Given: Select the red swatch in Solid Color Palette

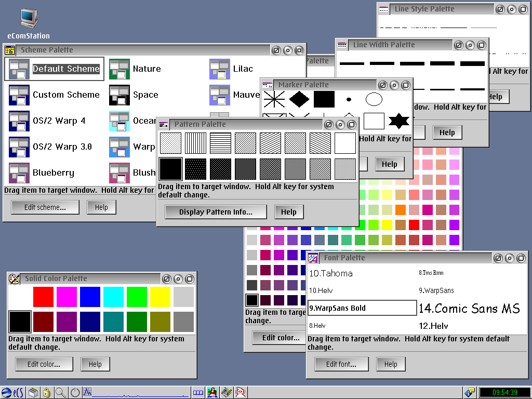Looking at the screenshot, I should pyautogui.click(x=43, y=297).
